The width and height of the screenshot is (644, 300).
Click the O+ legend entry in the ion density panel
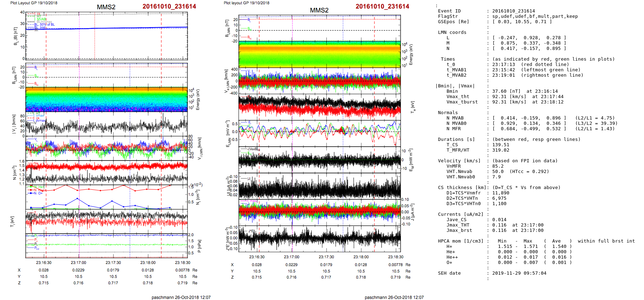40,193
